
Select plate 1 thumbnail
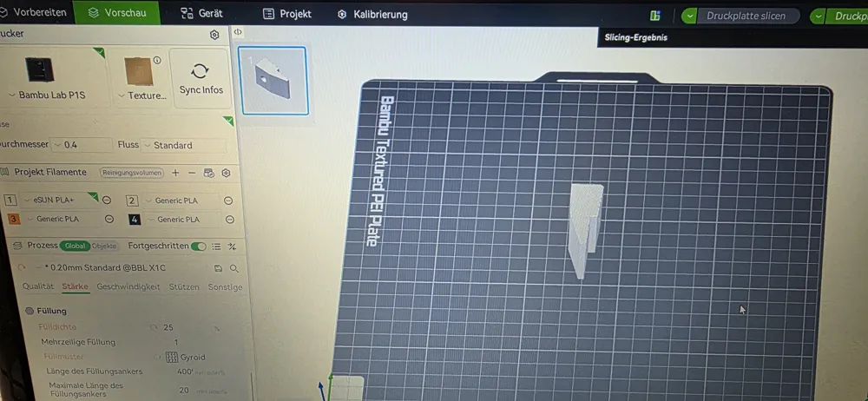click(273, 81)
